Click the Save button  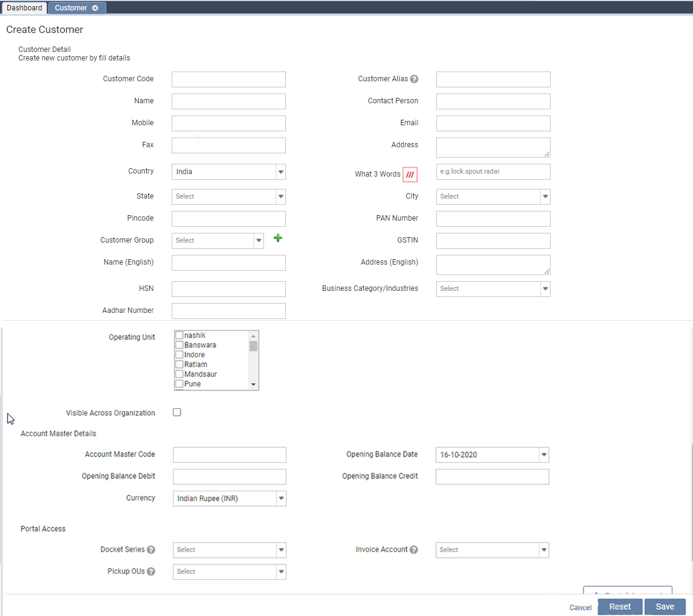pos(665,607)
